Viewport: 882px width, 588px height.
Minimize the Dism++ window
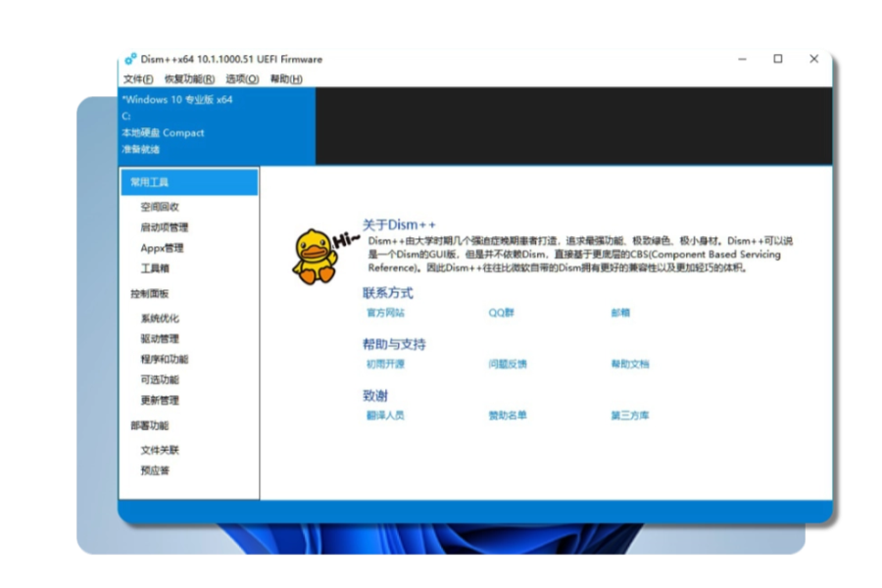point(743,59)
